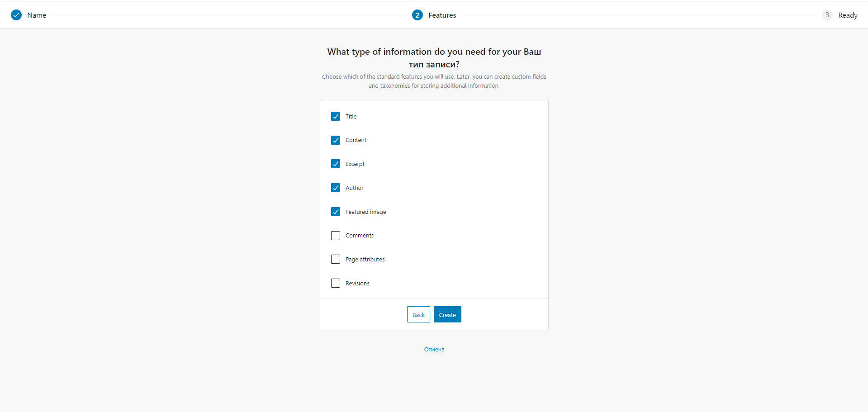
Task: Enable the Comments checkbox
Action: 336,236
